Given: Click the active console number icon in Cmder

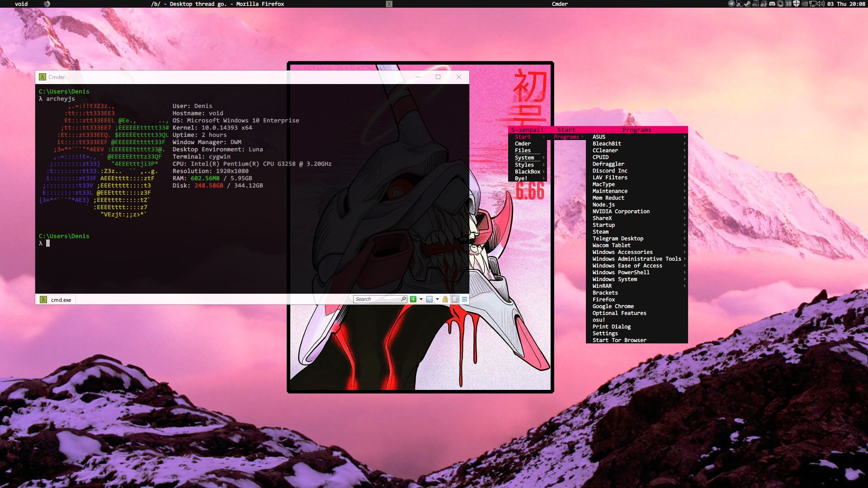Looking at the screenshot, I should pos(429,299).
